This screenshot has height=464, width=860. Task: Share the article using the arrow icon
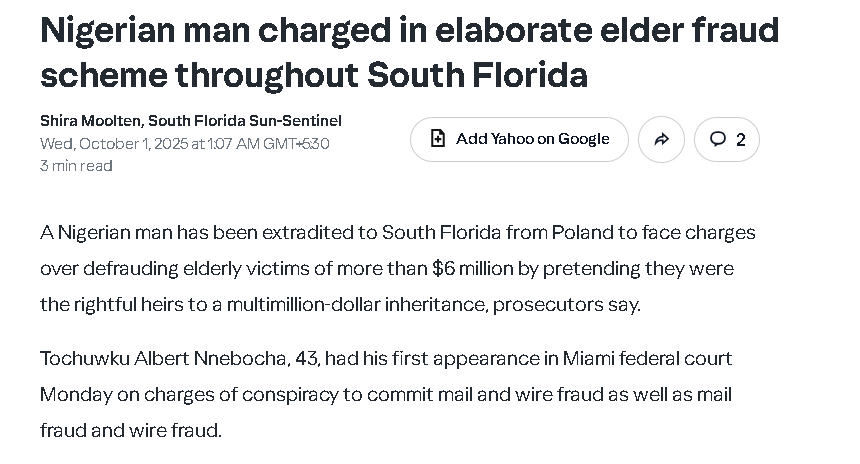tap(661, 140)
